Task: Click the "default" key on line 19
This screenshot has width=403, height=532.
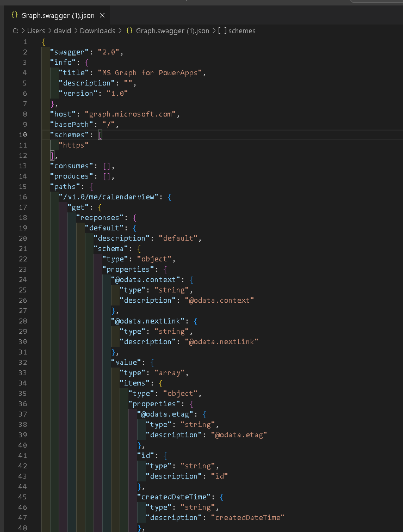Action: pyautogui.click(x=104, y=228)
